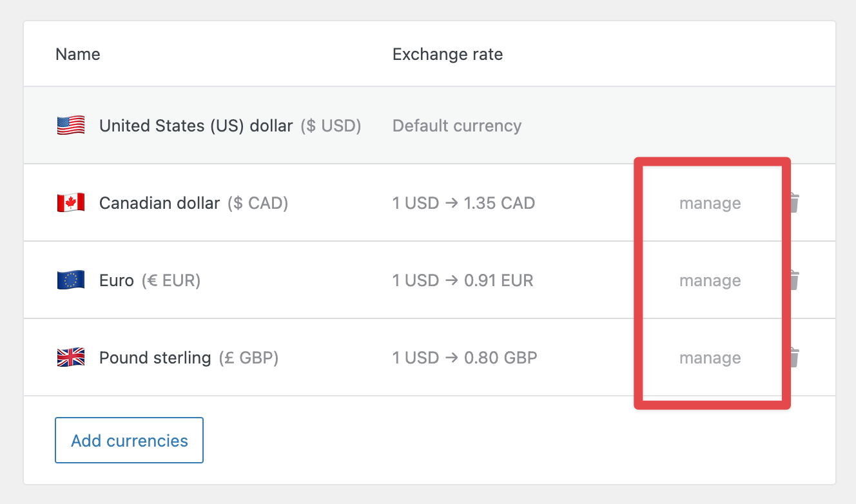Open manage for Canadian dollar
The image size is (856, 504).
click(x=710, y=204)
